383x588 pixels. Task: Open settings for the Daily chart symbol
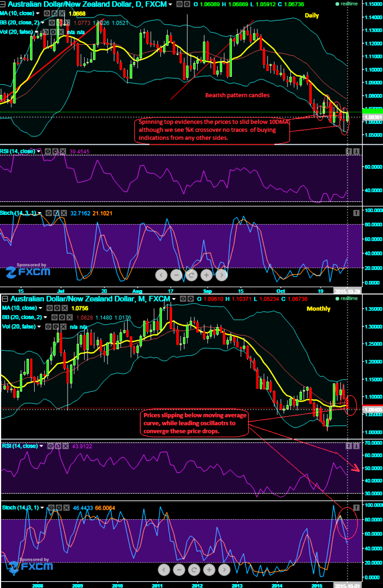(x=186, y=4)
